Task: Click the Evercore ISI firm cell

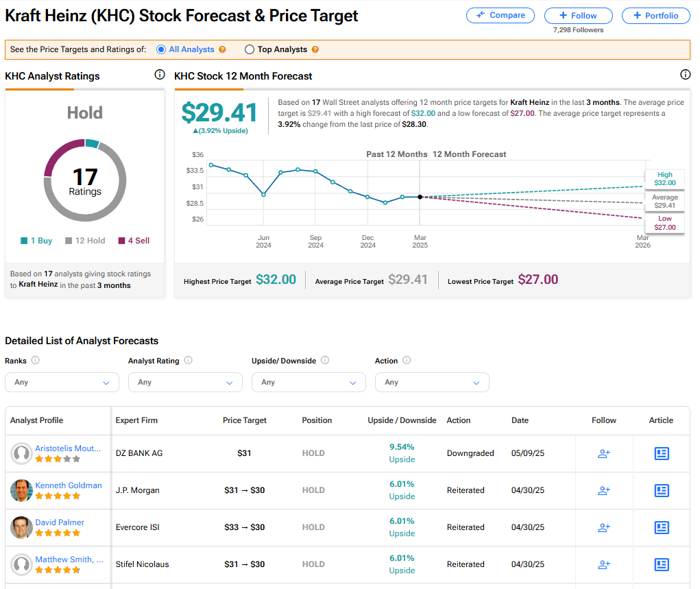Action: [x=138, y=527]
